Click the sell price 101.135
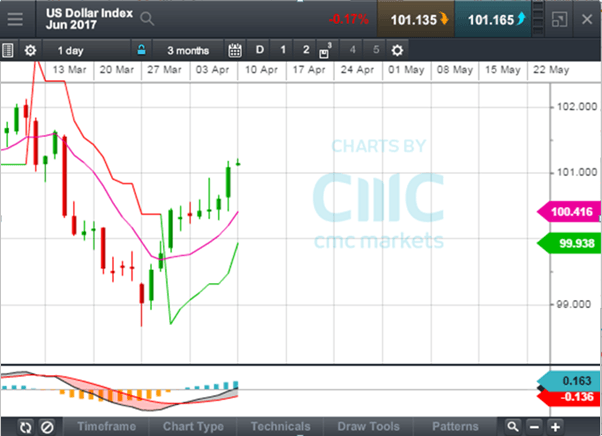This screenshot has height=436, width=602. tap(416, 19)
